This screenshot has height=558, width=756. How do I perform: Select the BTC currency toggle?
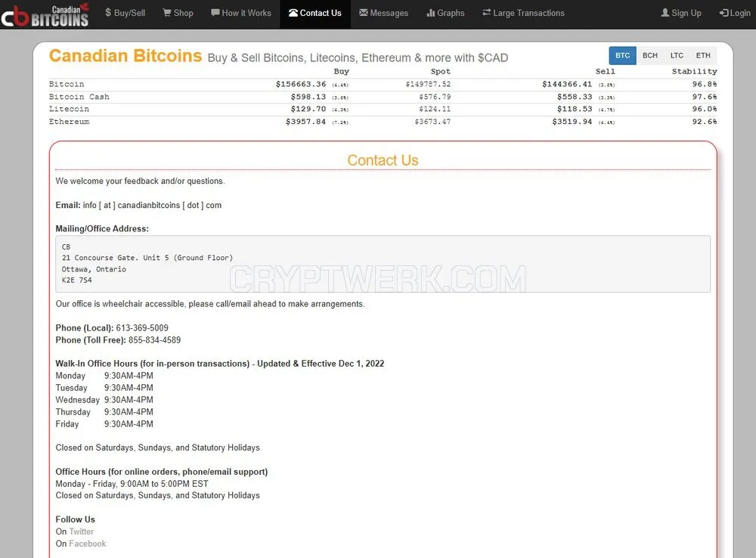point(622,55)
